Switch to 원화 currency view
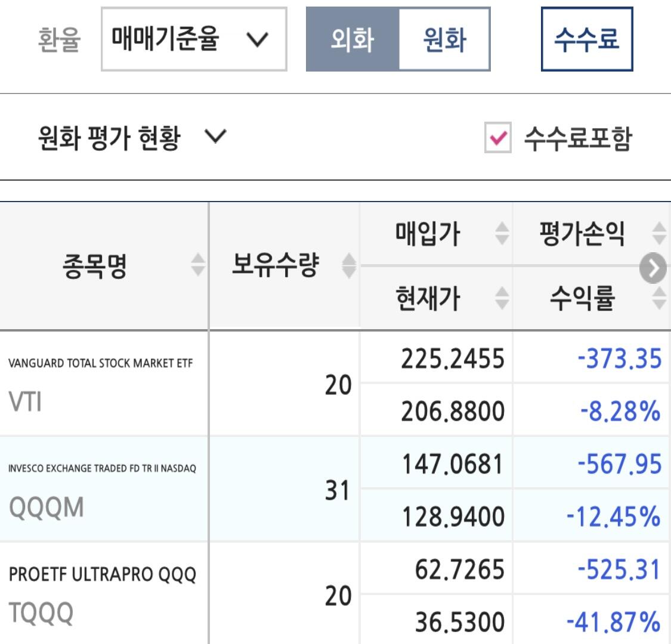Image resolution: width=671 pixels, height=644 pixels. click(444, 39)
